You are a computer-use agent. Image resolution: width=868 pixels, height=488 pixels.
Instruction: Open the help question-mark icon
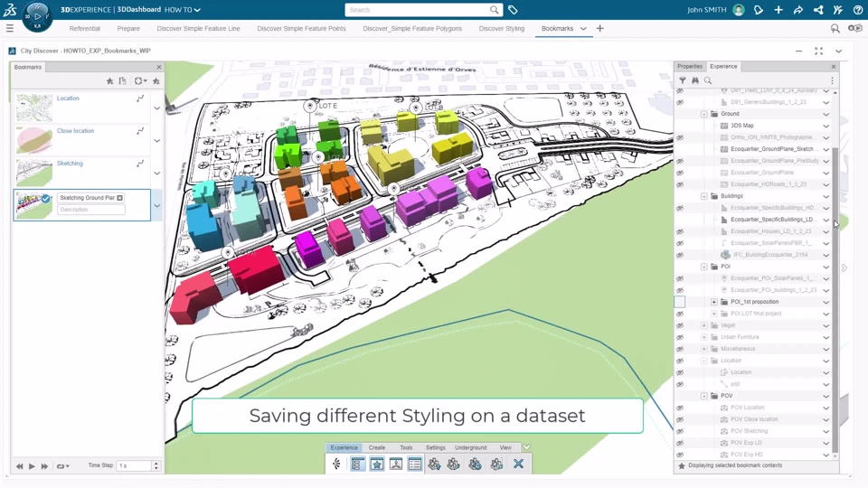(x=857, y=10)
